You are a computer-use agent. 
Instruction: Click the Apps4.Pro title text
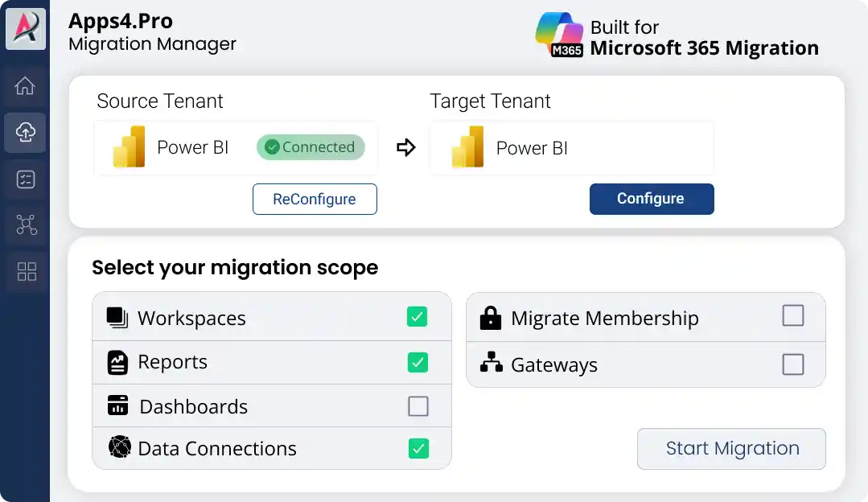[121, 21]
